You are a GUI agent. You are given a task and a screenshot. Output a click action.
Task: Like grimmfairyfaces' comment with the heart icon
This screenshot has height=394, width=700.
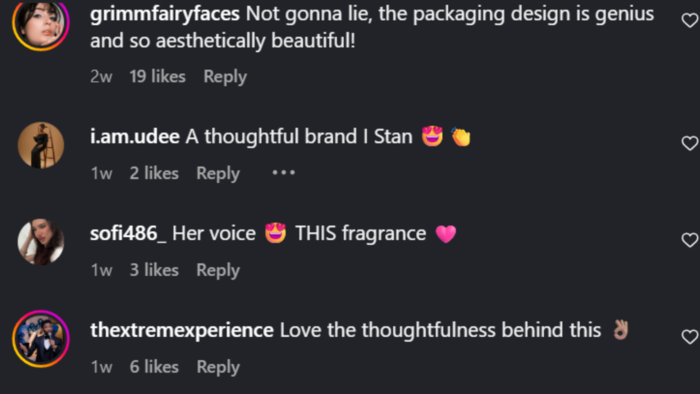690,20
